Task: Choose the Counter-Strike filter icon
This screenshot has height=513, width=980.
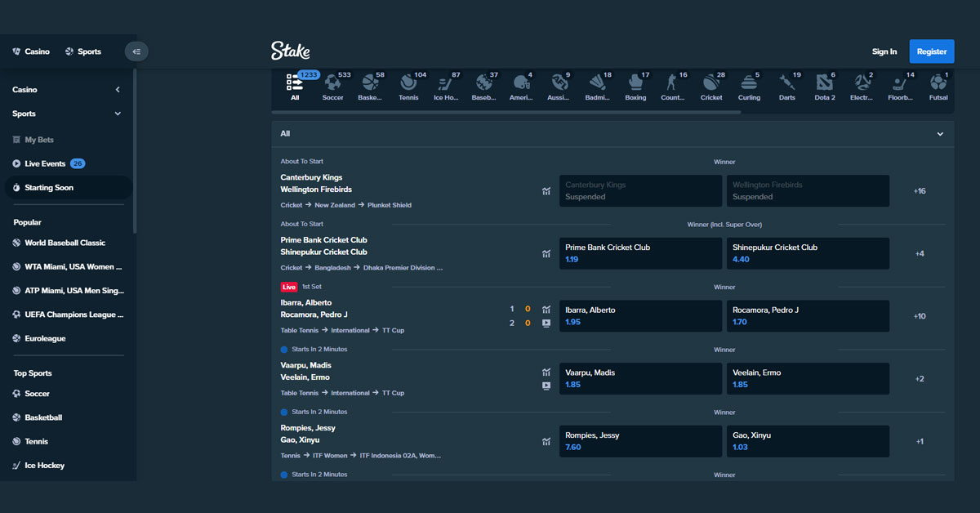Action: click(673, 83)
